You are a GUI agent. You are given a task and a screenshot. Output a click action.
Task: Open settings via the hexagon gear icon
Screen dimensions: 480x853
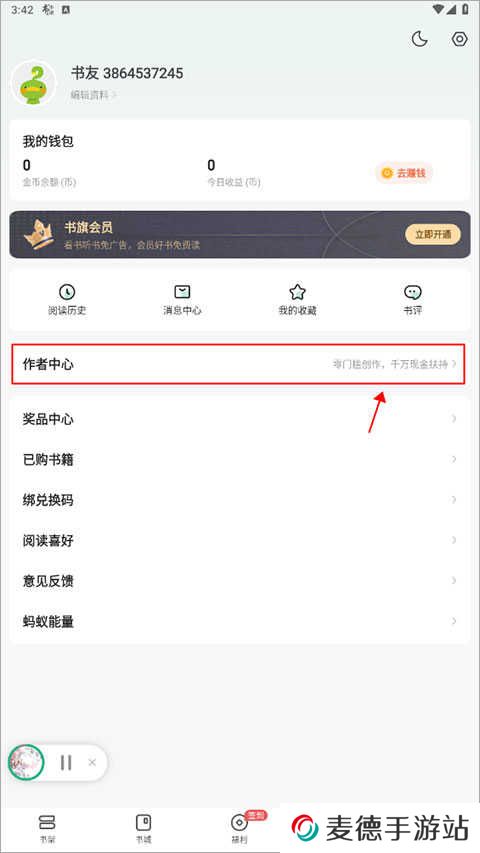[x=460, y=39]
